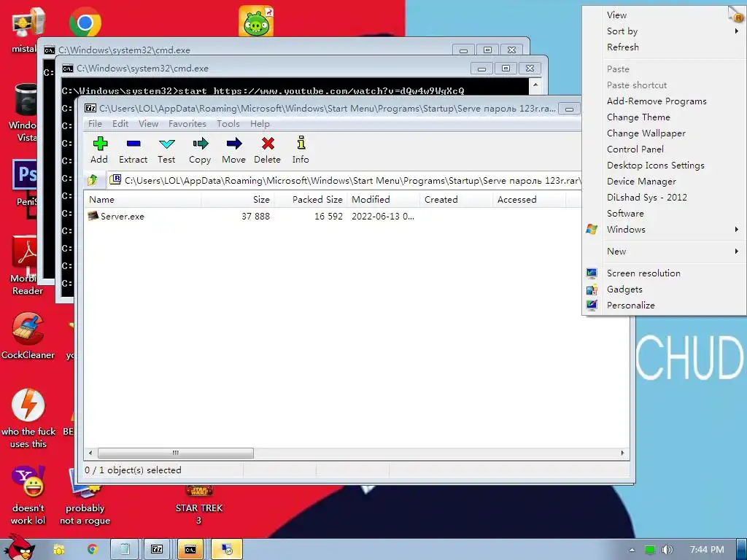Select the 'doesn't work lol' Yahoo icon
The width and height of the screenshot is (747, 560).
point(28,495)
